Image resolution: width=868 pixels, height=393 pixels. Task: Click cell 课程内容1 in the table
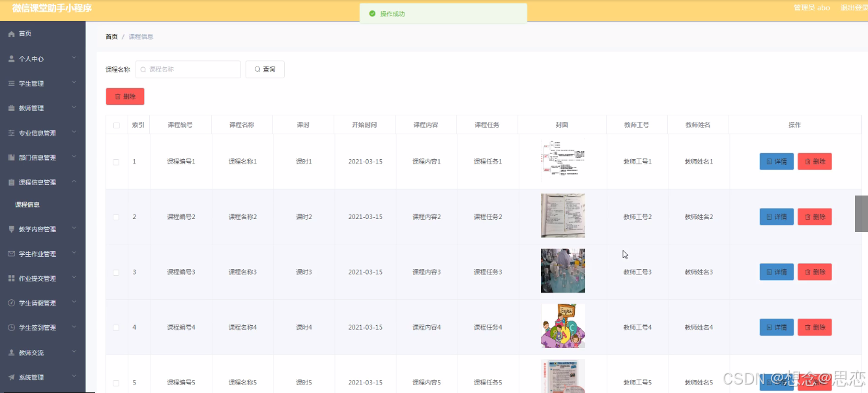[x=427, y=162]
